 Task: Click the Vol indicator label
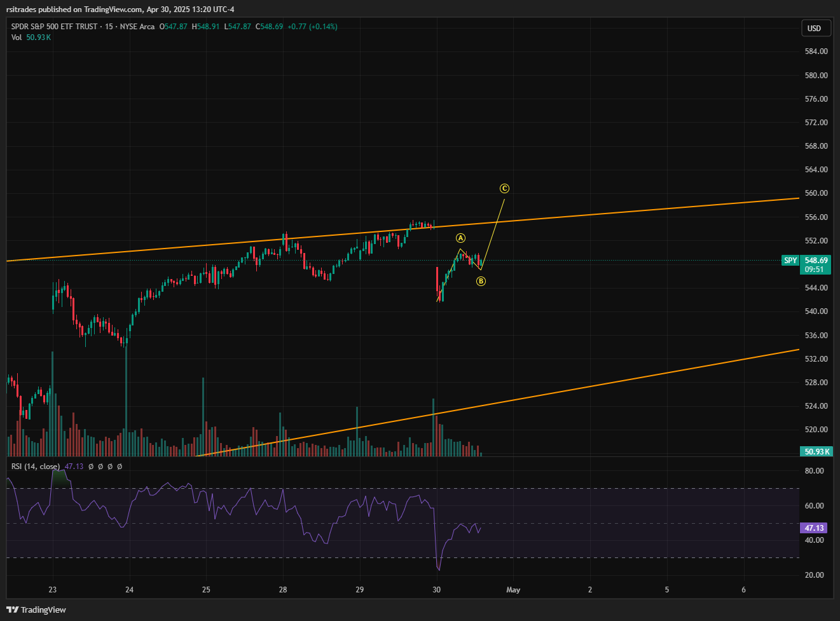click(x=17, y=38)
